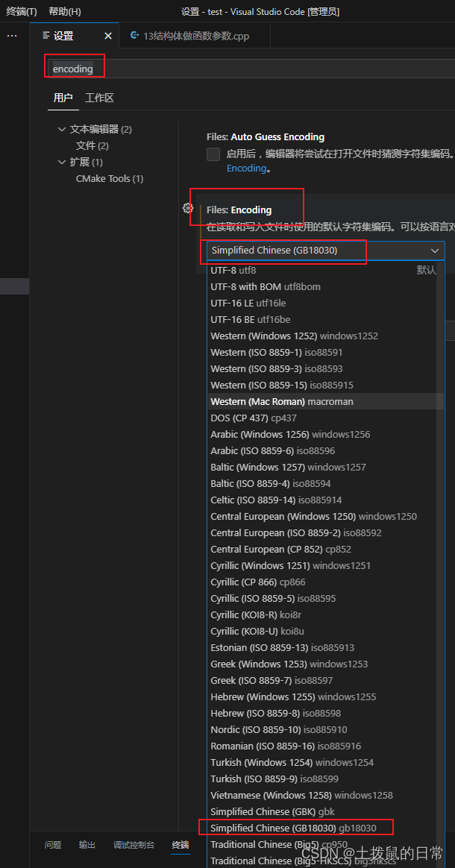The image size is (455, 868).
Task: Enable the Auto Guess Encoding checkbox
Action: pyautogui.click(x=213, y=154)
